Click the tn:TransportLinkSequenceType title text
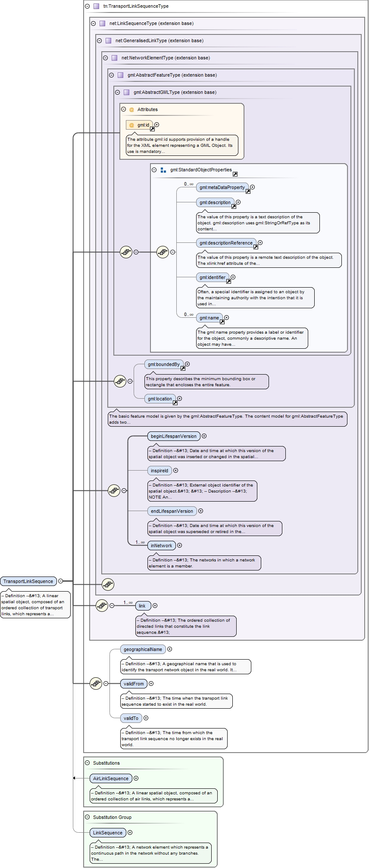369x868 pixels. 136,6
